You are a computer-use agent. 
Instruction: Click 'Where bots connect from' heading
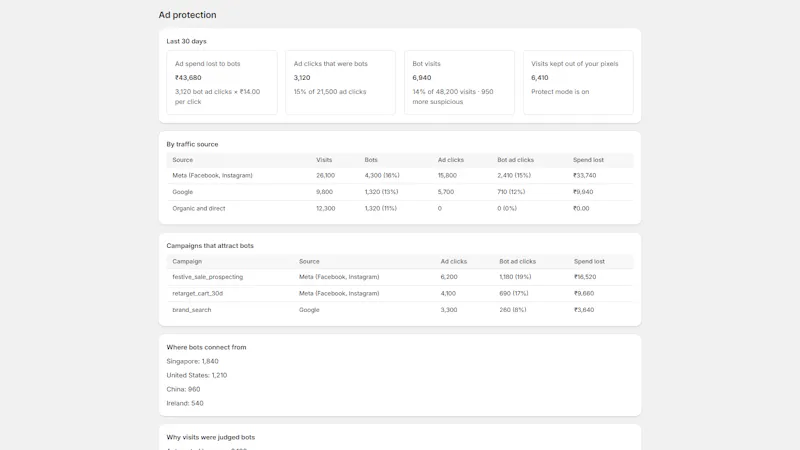point(206,347)
